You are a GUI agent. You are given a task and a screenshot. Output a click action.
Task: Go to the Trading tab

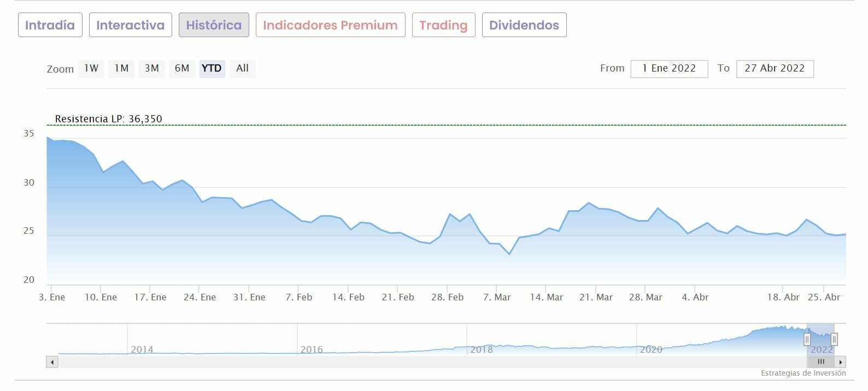443,25
